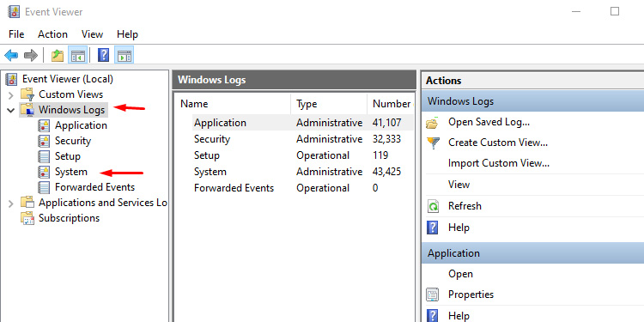Select Subscriptions in the tree

(x=69, y=218)
